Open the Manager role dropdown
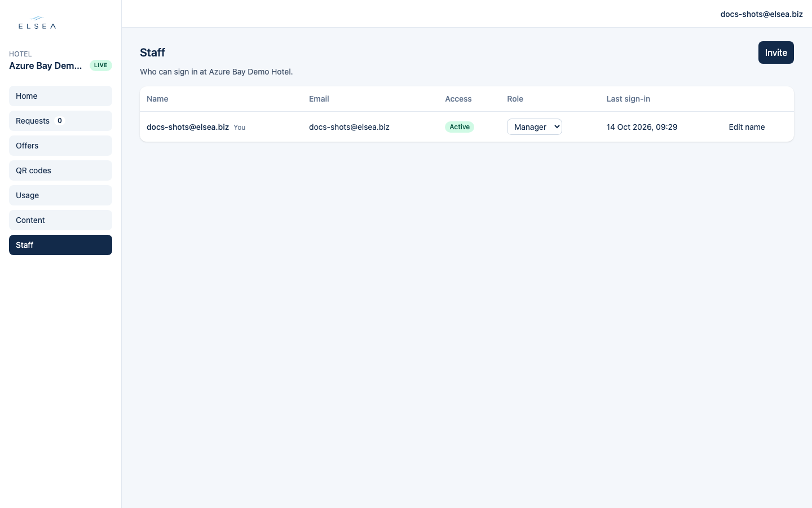This screenshot has height=508, width=812. point(535,127)
